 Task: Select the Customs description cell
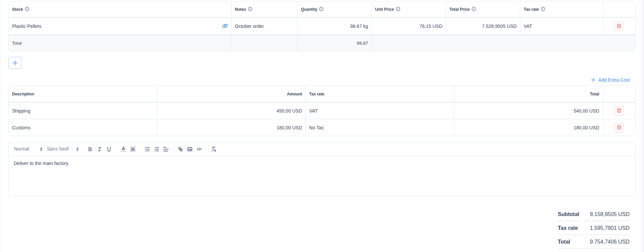83,128
